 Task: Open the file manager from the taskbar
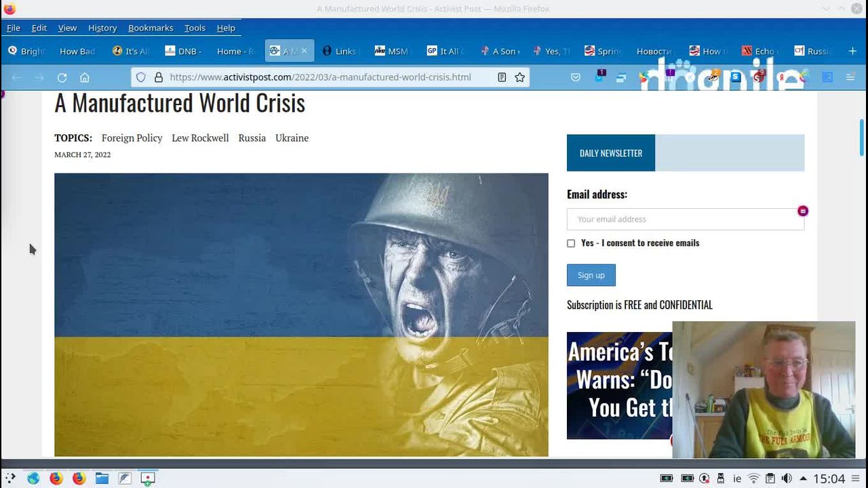point(102,479)
